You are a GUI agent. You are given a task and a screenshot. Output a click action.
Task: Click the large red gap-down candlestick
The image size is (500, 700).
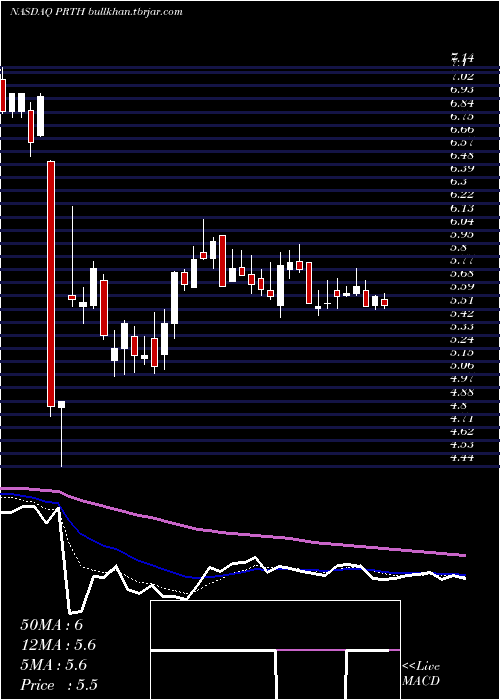(x=51, y=284)
